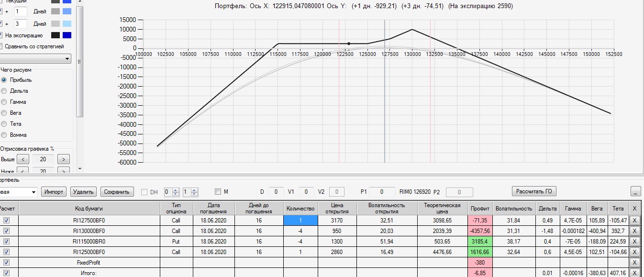This screenshot has height=277, width=644.
Task: Remove the RI115000BR0 row with its X button
Action: point(634,241)
